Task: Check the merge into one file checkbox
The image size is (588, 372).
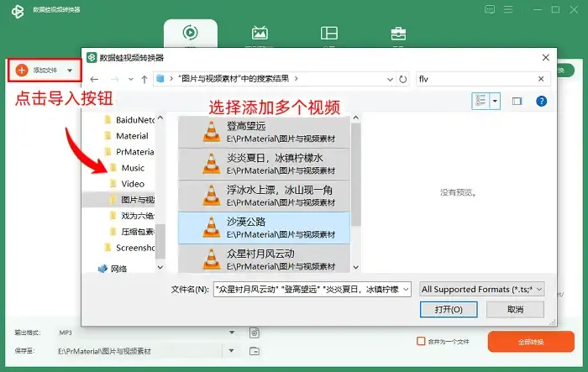Action: (x=421, y=341)
